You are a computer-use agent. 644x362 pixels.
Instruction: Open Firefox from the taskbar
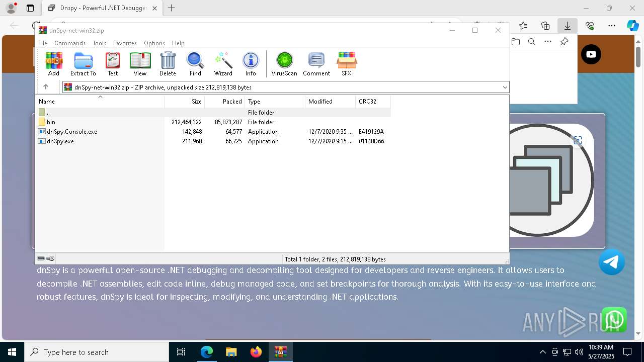point(256,352)
